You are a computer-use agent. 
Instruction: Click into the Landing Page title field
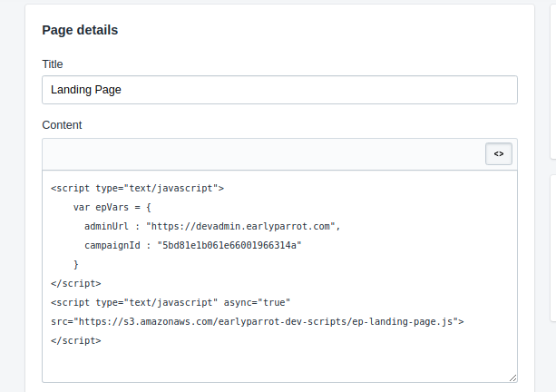(279, 90)
